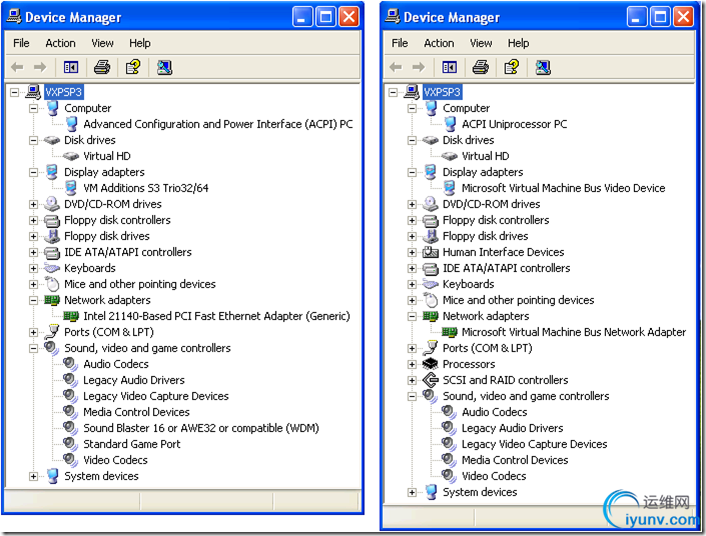Click Back arrow in left window toolbar

point(17,68)
